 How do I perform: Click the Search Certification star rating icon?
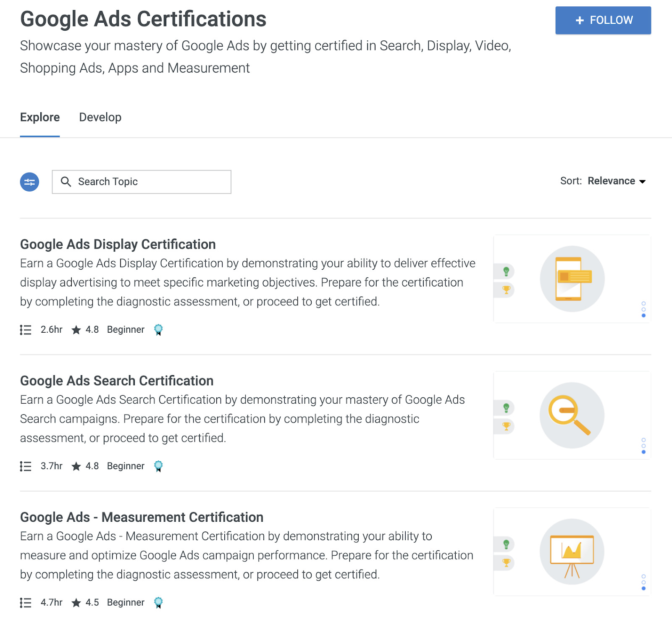coord(76,466)
